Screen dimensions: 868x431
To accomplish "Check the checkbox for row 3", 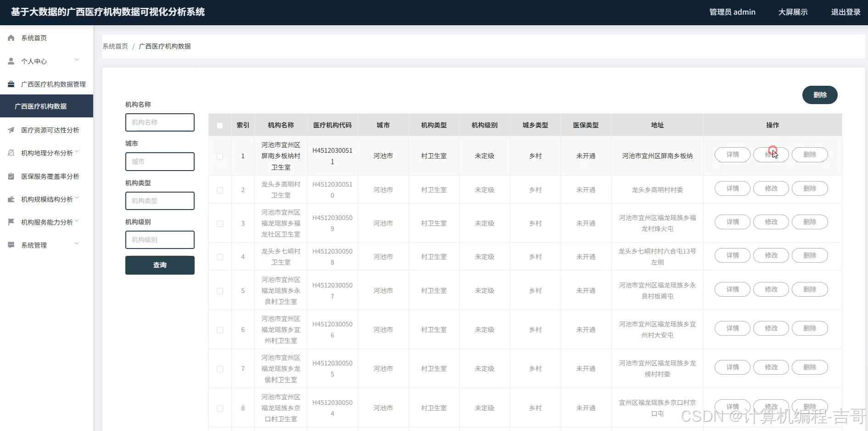I will click(220, 224).
